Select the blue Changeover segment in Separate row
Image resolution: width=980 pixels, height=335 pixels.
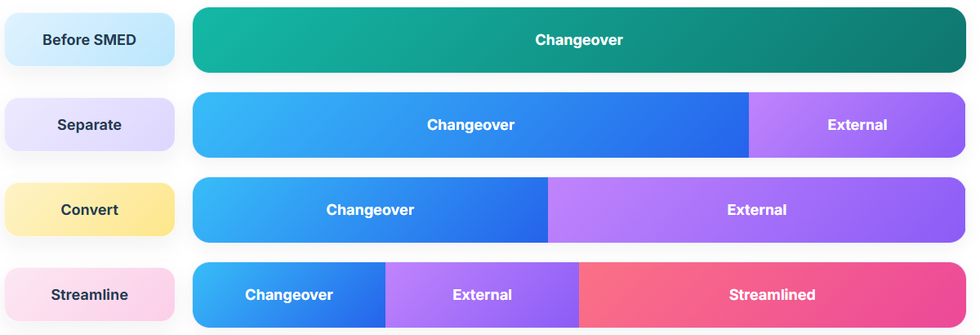click(470, 125)
